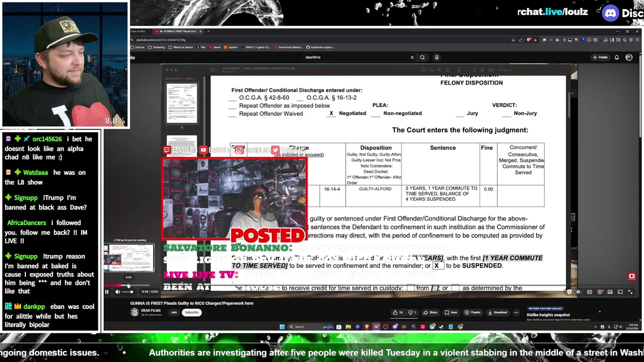Viewport: 644px width, 362px height.
Task: Open File Explorer from the taskbar
Action: point(348,327)
